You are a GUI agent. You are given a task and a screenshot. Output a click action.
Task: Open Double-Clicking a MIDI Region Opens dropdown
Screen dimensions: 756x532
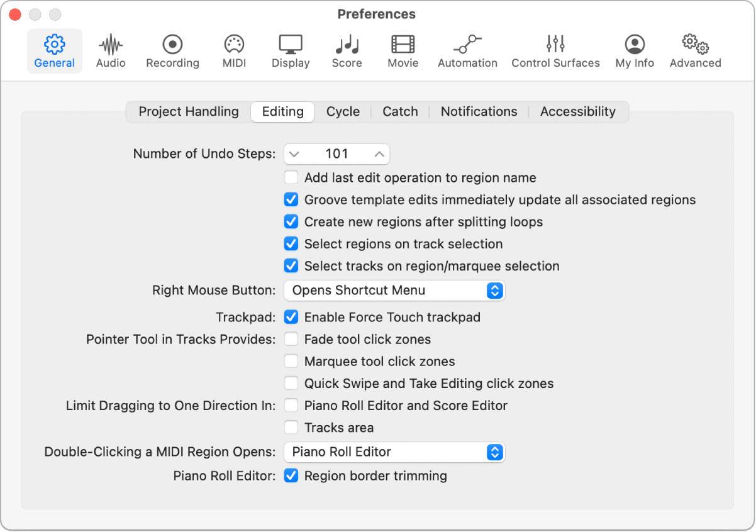coord(394,452)
